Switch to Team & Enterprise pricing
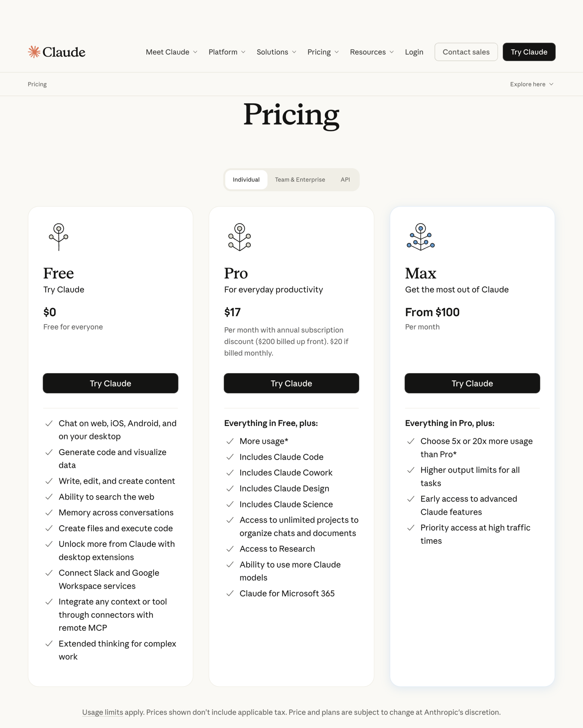The image size is (583, 728). pos(300,180)
